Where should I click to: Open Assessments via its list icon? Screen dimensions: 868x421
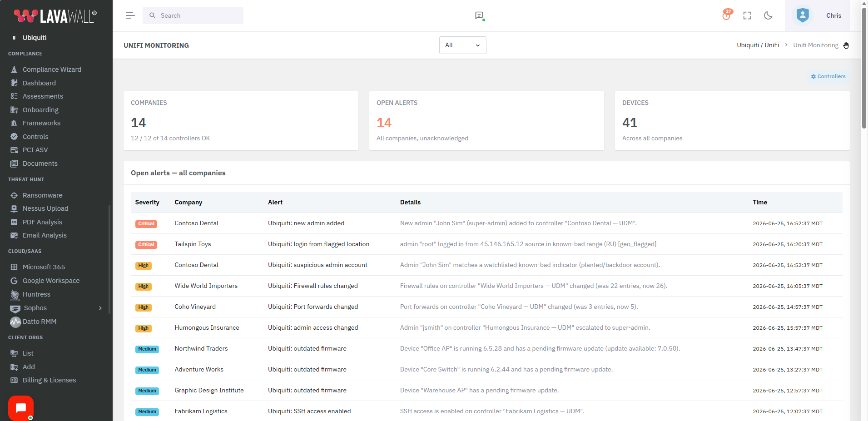pos(14,96)
